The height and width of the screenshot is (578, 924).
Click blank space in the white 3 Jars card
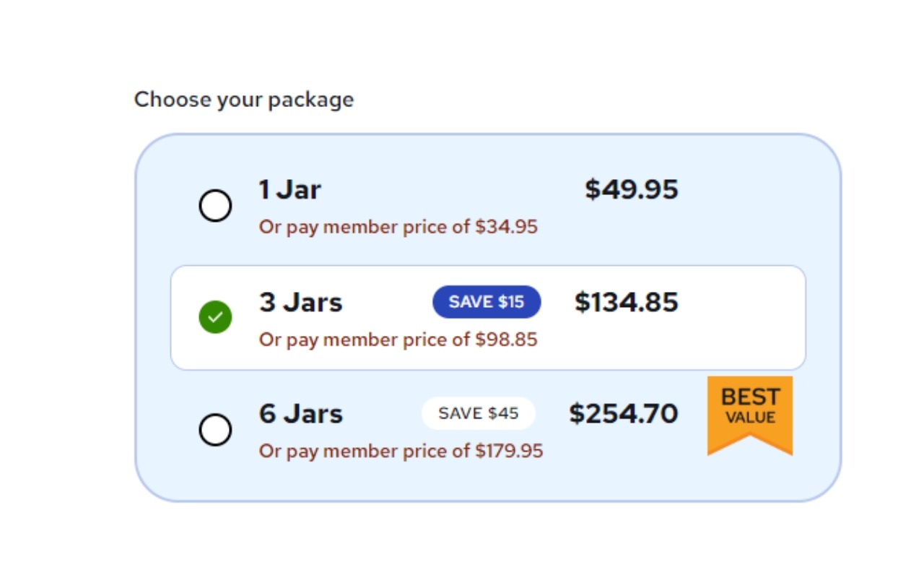point(744,318)
